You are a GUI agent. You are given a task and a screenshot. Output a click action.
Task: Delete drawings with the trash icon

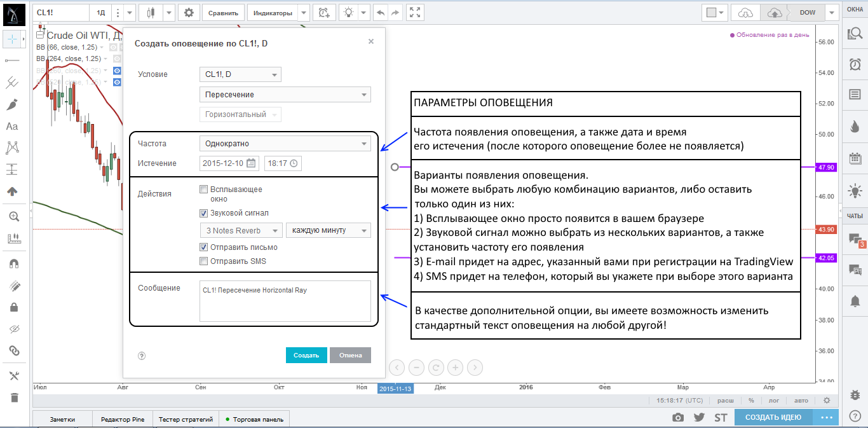(x=14, y=397)
